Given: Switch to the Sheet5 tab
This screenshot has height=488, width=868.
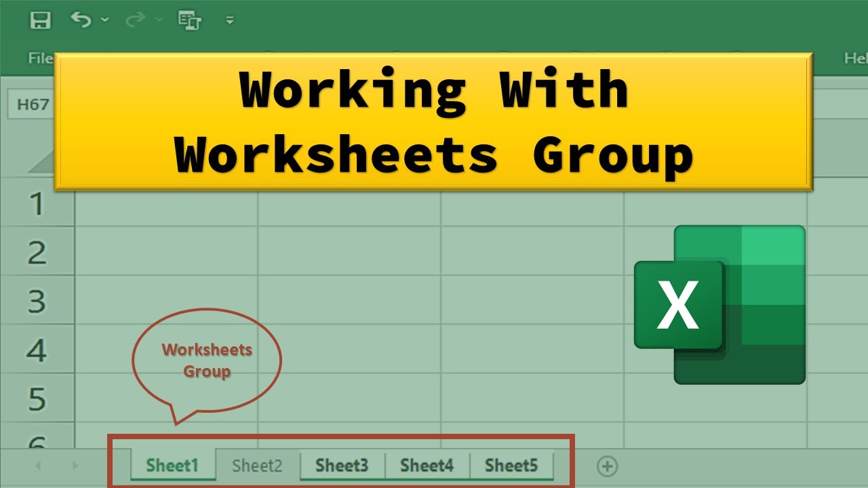Looking at the screenshot, I should coord(511,466).
